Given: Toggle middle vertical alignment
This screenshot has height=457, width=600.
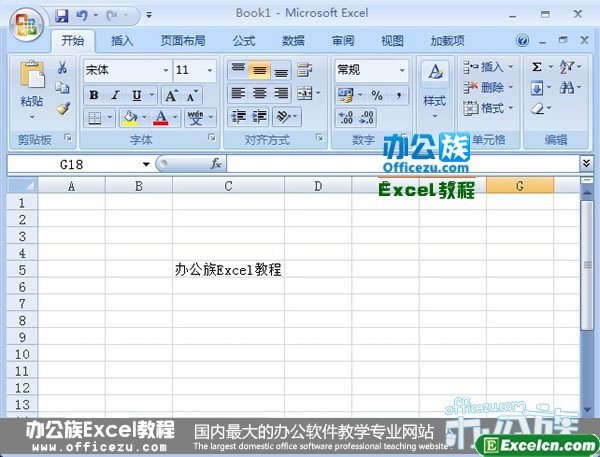Looking at the screenshot, I should (259, 70).
